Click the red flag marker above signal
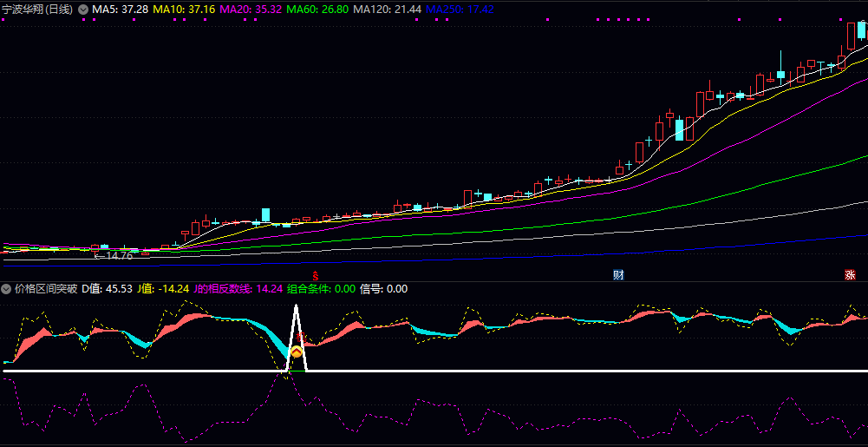 (302, 338)
